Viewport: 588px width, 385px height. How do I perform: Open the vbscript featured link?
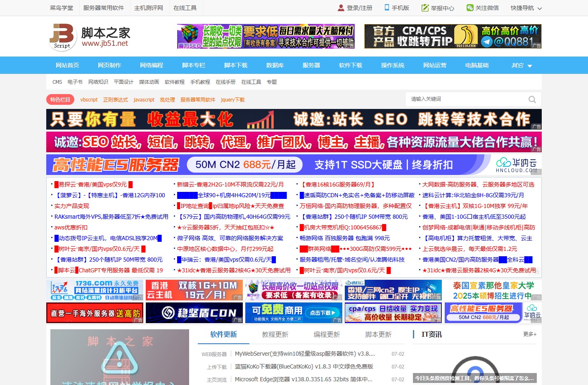pyautogui.click(x=89, y=99)
